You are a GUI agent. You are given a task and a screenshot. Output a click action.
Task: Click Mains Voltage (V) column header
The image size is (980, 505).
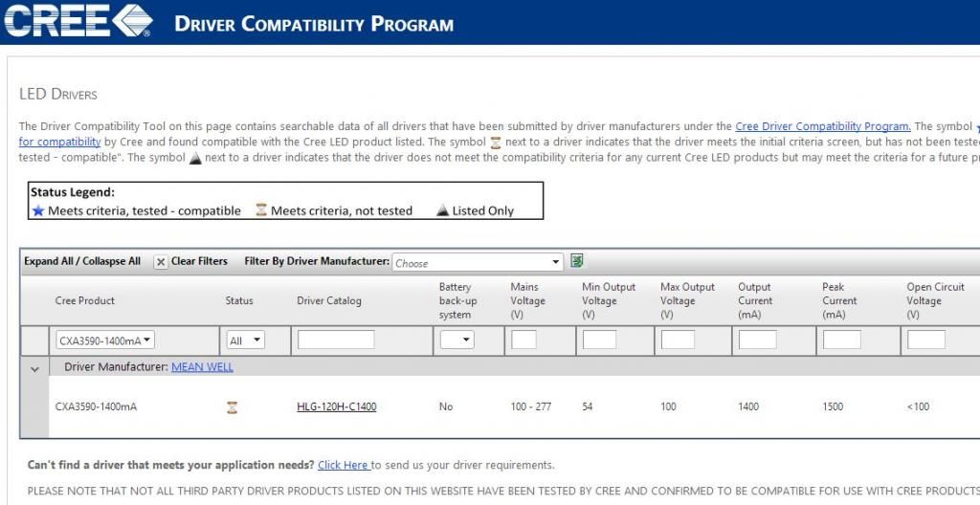pos(528,300)
